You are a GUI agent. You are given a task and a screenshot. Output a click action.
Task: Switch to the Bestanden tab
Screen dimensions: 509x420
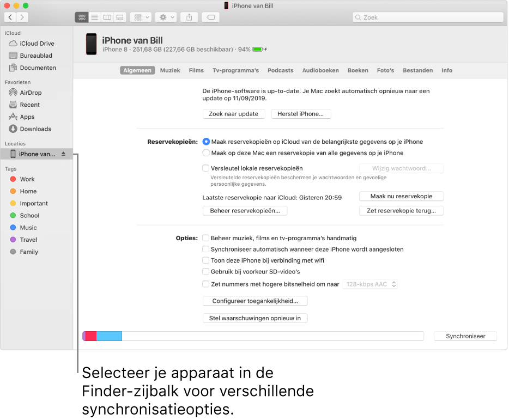point(418,70)
